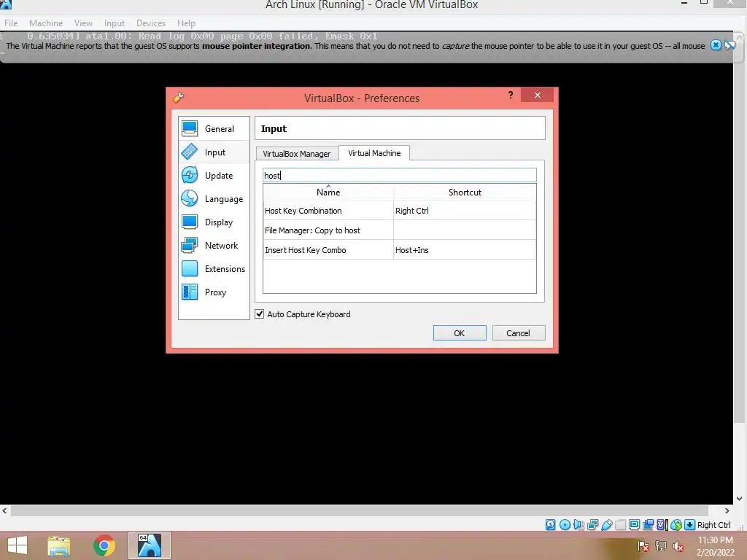Click the 'Right Ctrl' shortcut cell
Viewport: 747px width, 560px height.
465,211
